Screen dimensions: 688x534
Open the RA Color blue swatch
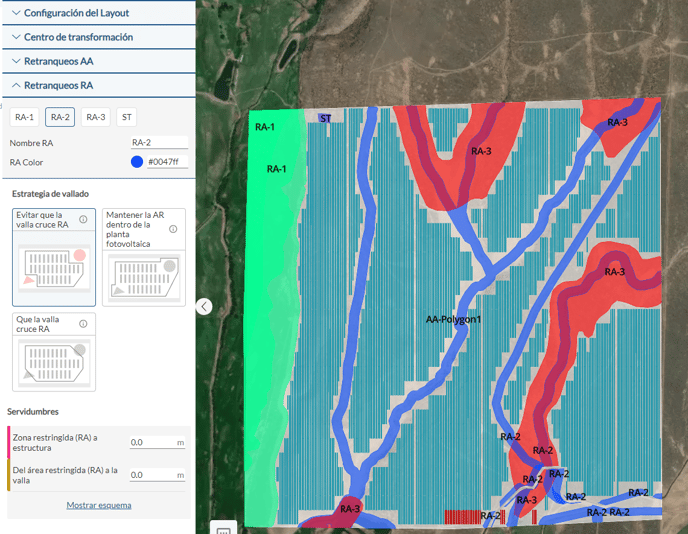coord(137,161)
